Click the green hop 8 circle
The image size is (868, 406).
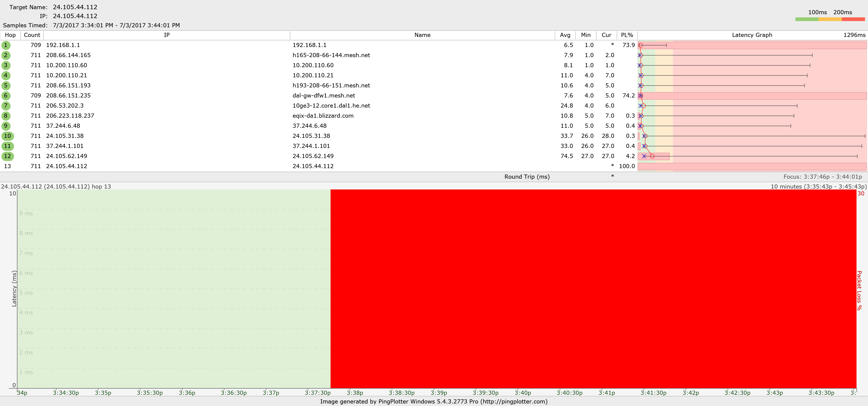coord(6,116)
